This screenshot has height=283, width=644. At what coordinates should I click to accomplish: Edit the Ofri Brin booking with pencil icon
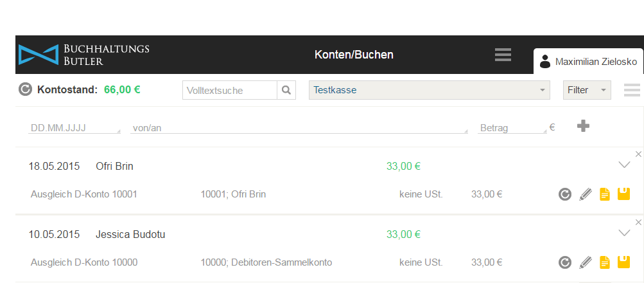pyautogui.click(x=586, y=194)
